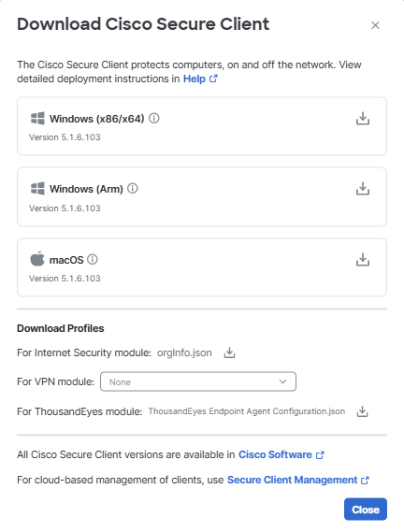Download orgInfo.json profile file
The height and width of the screenshot is (532, 404).
(229, 352)
